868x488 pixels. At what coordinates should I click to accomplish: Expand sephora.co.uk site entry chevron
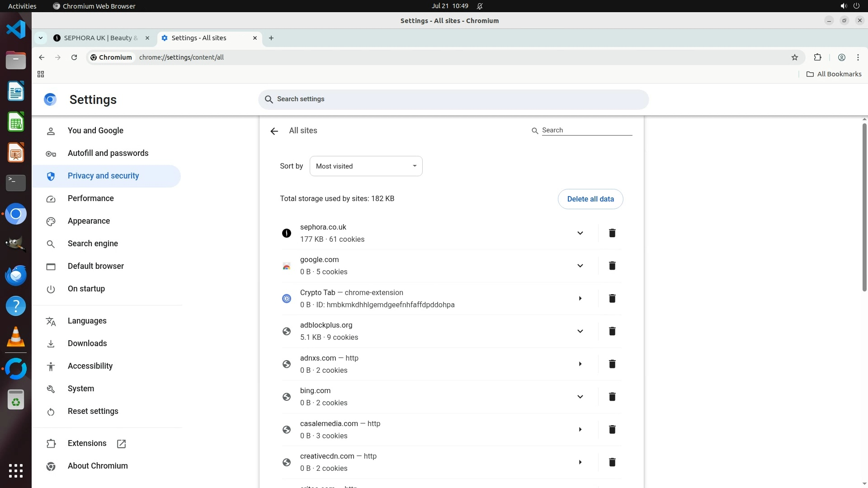tap(580, 233)
